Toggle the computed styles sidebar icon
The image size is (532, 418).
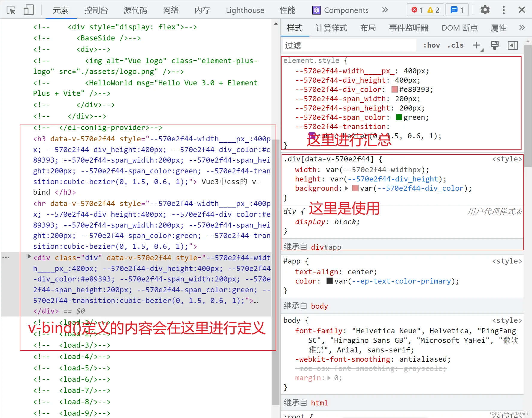513,45
